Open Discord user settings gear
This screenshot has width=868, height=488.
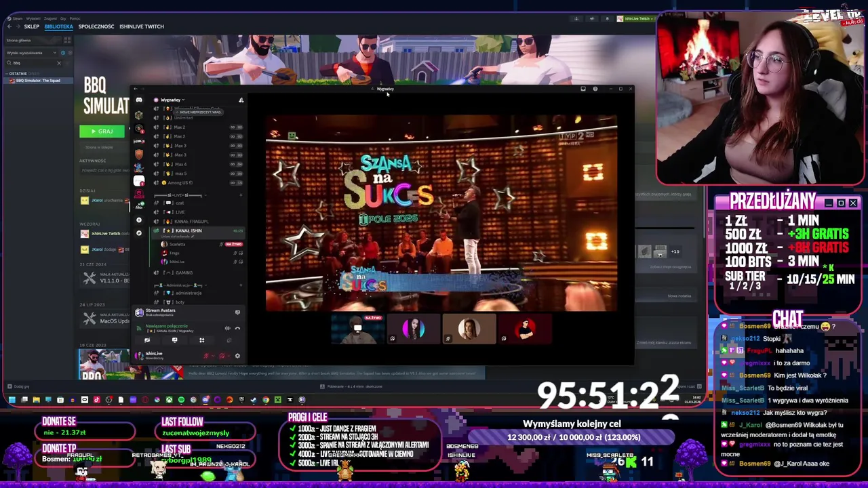(x=237, y=356)
